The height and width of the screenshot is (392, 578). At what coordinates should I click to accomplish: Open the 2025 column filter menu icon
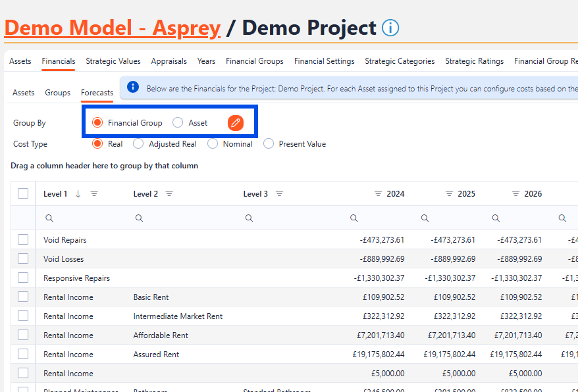click(449, 194)
